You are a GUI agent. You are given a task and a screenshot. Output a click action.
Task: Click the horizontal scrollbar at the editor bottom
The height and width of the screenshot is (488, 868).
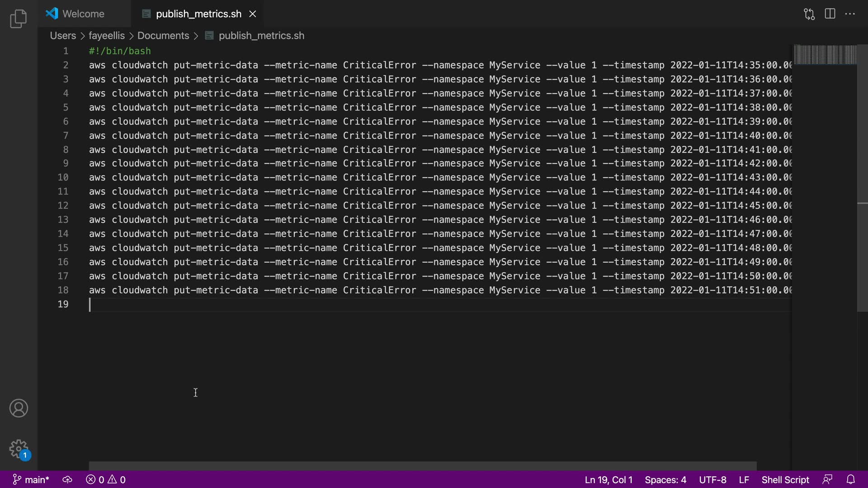coord(422,466)
